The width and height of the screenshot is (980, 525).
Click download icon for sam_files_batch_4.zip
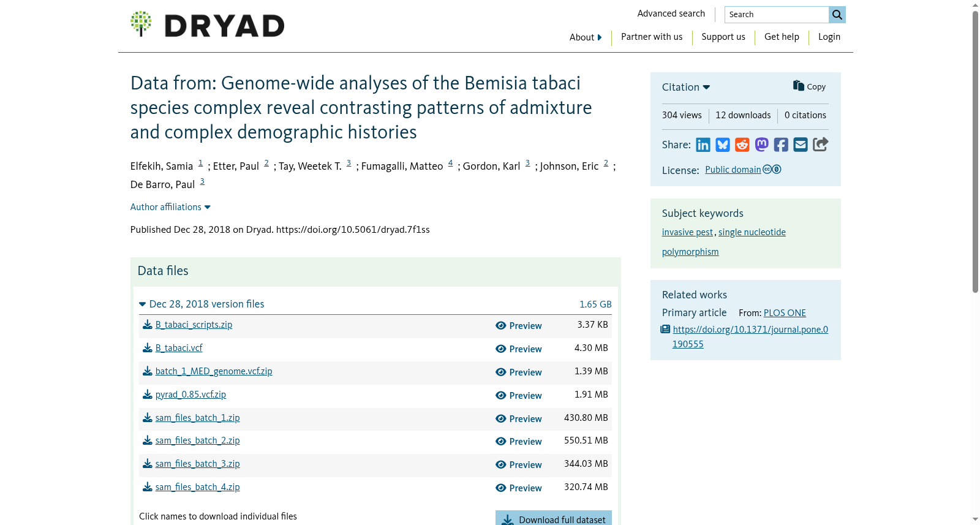148,487
